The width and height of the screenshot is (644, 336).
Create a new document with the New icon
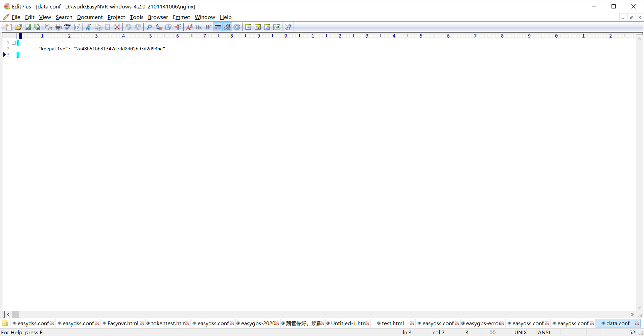(9, 27)
